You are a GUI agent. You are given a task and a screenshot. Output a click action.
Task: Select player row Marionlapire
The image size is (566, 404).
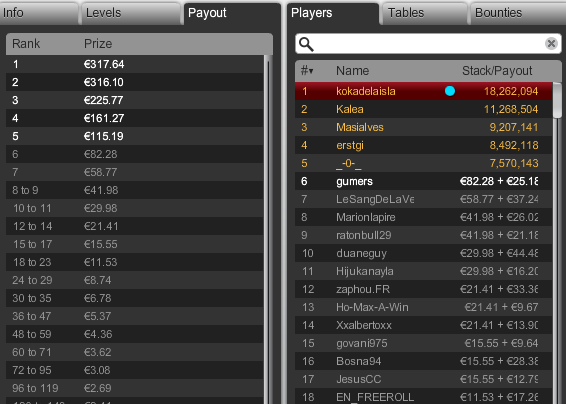(423, 217)
